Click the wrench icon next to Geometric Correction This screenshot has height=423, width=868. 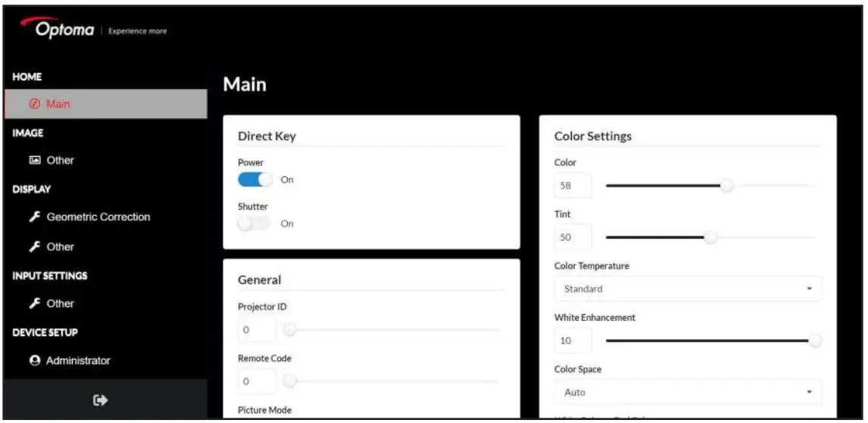(x=35, y=217)
